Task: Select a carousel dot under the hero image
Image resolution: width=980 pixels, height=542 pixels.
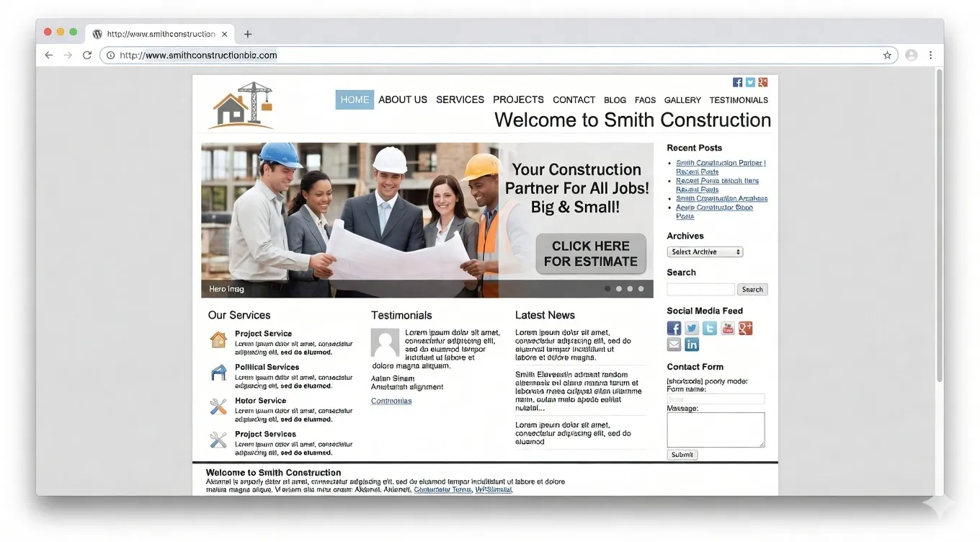Action: tap(618, 288)
